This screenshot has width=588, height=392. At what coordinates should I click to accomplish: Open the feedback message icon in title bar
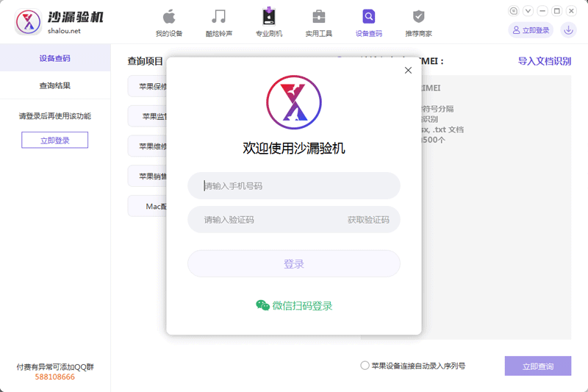click(x=514, y=10)
